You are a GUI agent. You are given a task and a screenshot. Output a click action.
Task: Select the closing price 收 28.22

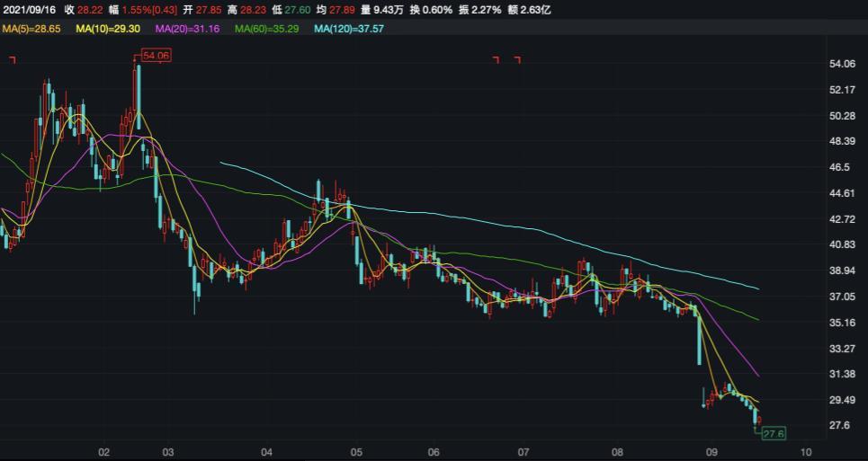[83, 9]
